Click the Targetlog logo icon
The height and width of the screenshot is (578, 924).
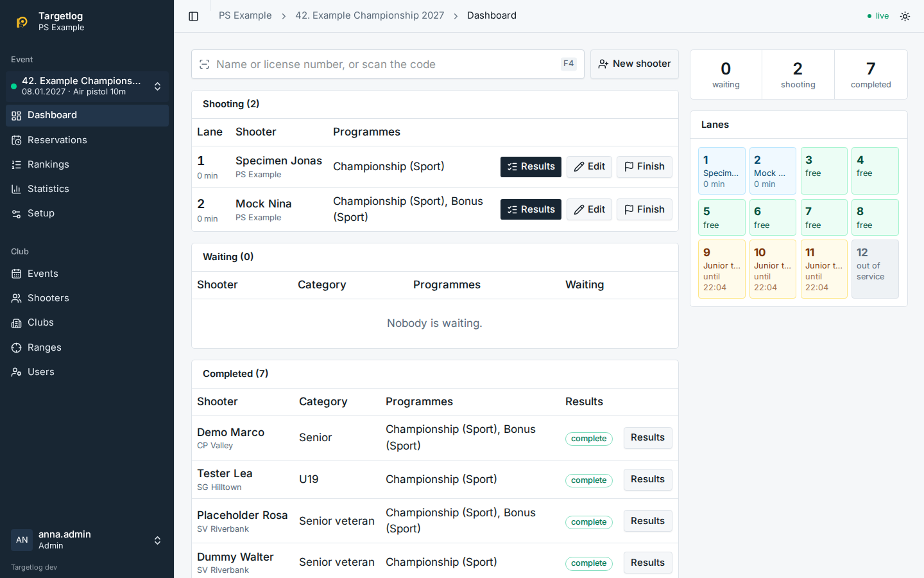tap(22, 22)
